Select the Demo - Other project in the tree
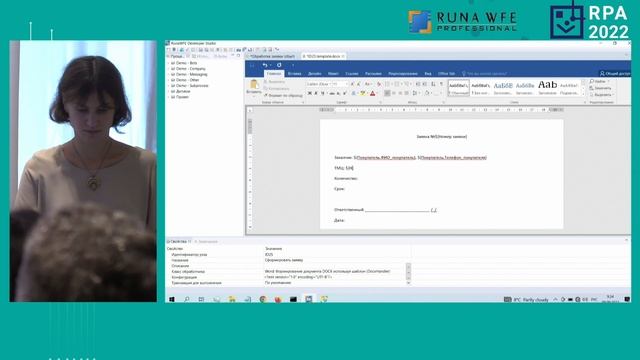This screenshot has width=640, height=360. 187,80
